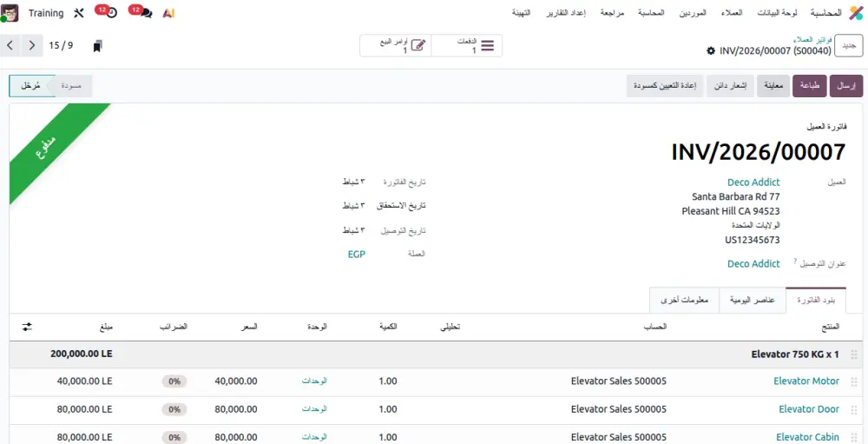The height and width of the screenshot is (444, 868).
Task: Click the 0% tax tag on Elevator Cabin row
Action: pos(174,437)
